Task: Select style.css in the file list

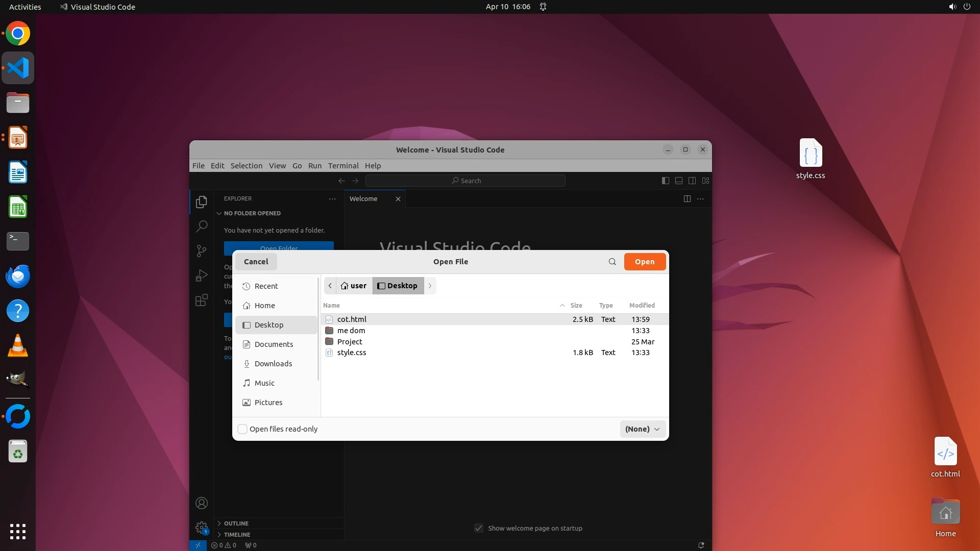Action: click(x=352, y=353)
